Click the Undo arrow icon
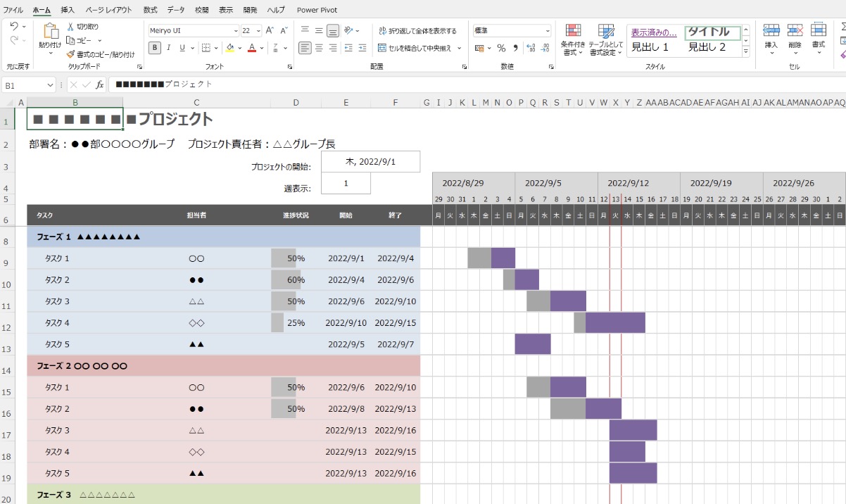 click(x=13, y=26)
